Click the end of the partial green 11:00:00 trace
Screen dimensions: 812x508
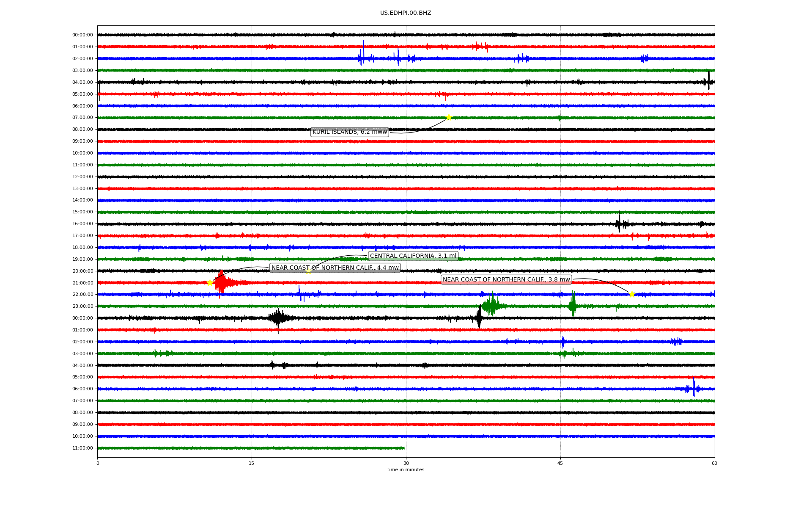tap(404, 448)
